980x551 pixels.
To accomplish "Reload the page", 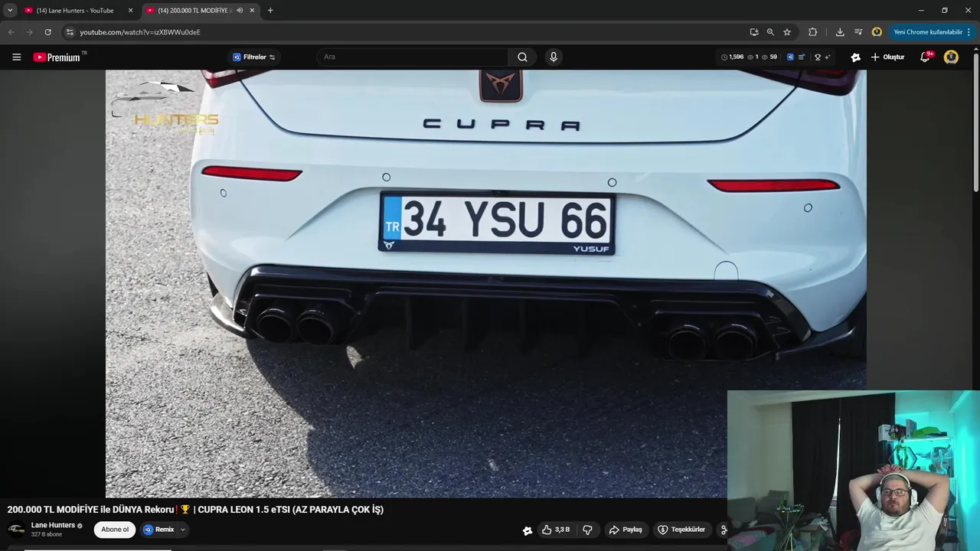I will 47,32.
